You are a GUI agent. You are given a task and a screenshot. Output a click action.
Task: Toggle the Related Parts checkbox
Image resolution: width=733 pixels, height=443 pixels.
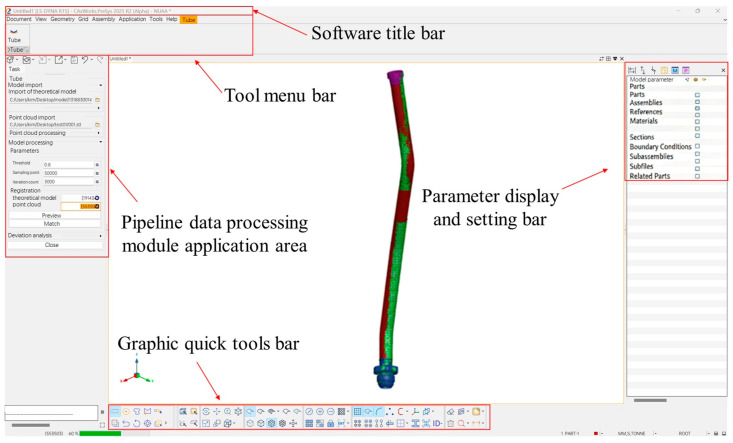pyautogui.click(x=697, y=177)
